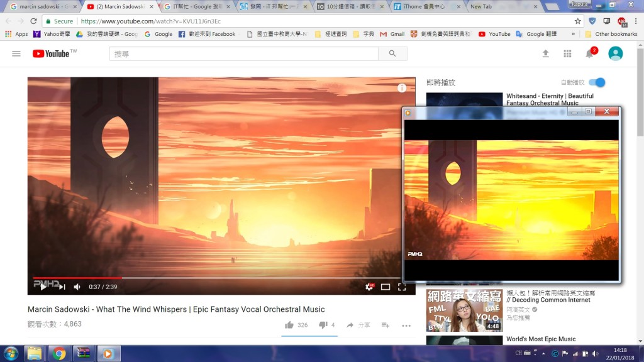Bookmark this page with the star icon

pyautogui.click(x=577, y=21)
